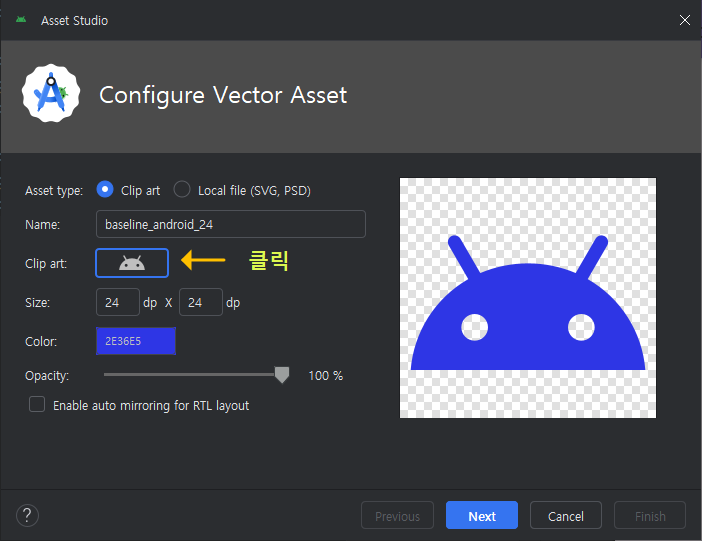Click the Android icon in the title bar
Viewport: 702px width, 541px height.
pyautogui.click(x=21, y=20)
